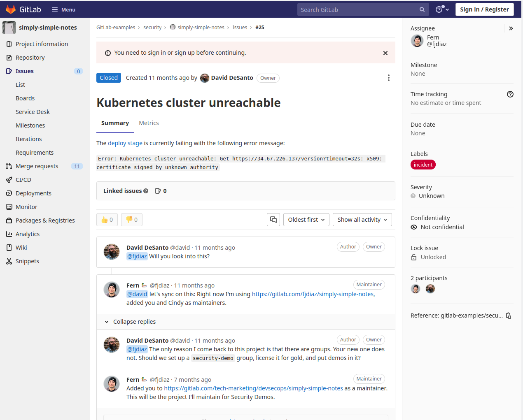The width and height of the screenshot is (523, 420).
Task: Open Requirements in sidebar
Action: (35, 153)
